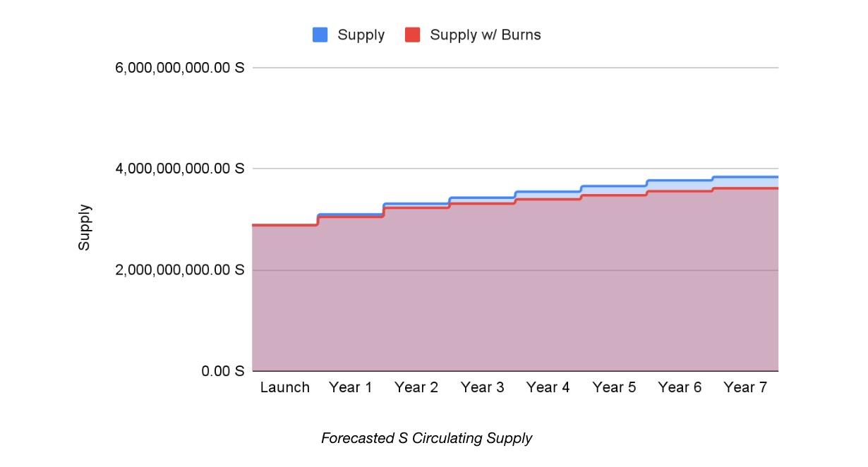Screen dimensions: 868x467
Task: Select the Supply w/ Burns legend label
Action: [x=485, y=35]
